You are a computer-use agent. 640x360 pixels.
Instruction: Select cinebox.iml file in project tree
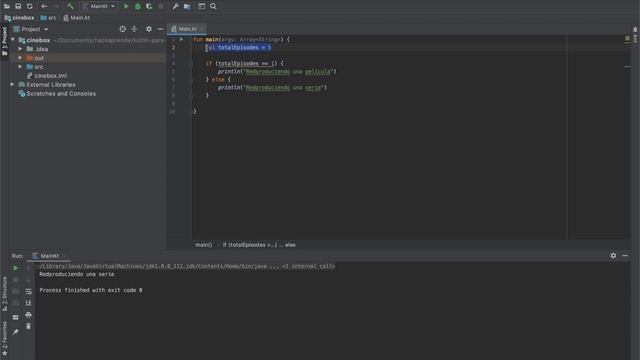47,76
